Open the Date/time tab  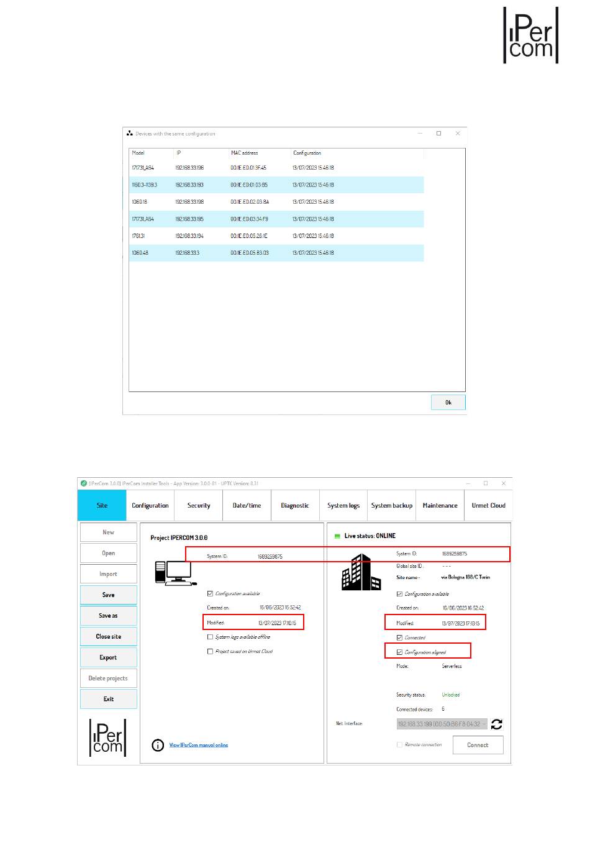[x=247, y=506]
